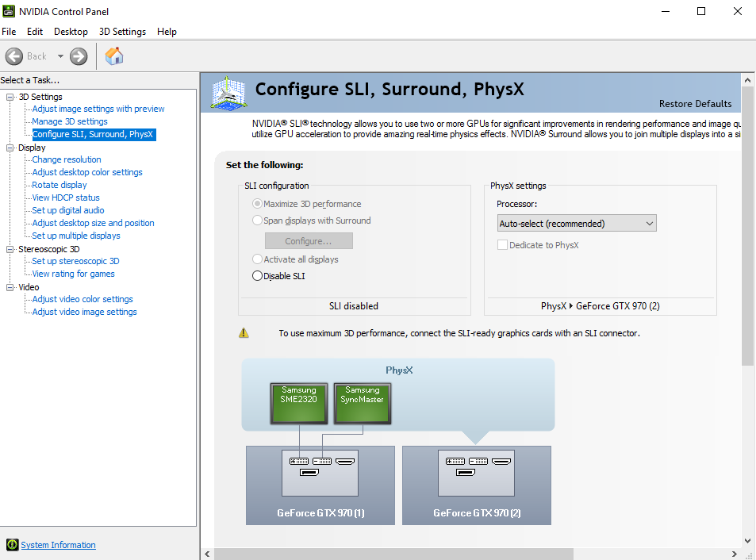Open Set up multiple displays task

click(x=76, y=236)
